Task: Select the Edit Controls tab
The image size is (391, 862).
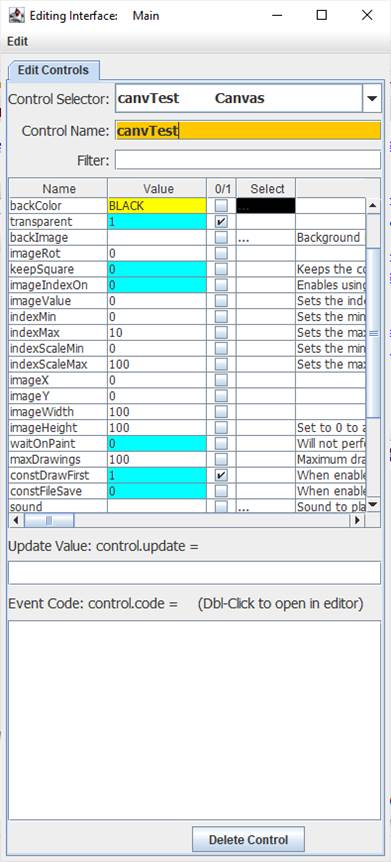Action: pyautogui.click(x=53, y=70)
